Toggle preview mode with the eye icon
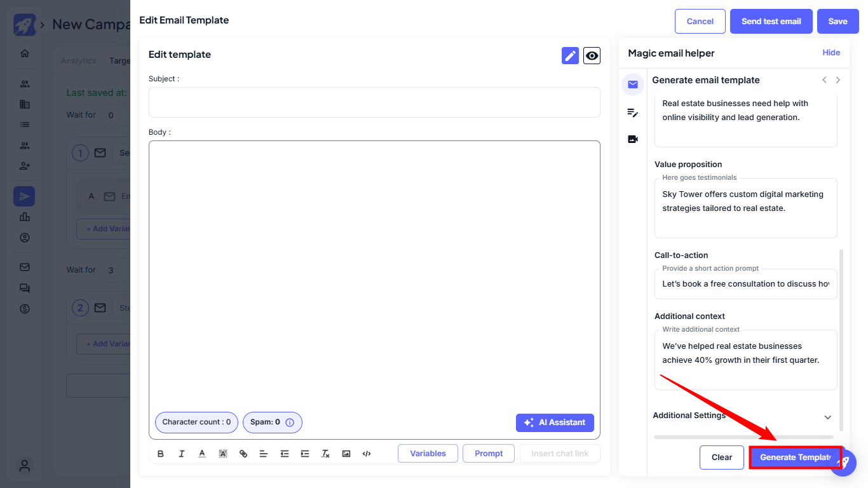868x488 pixels. click(x=592, y=56)
